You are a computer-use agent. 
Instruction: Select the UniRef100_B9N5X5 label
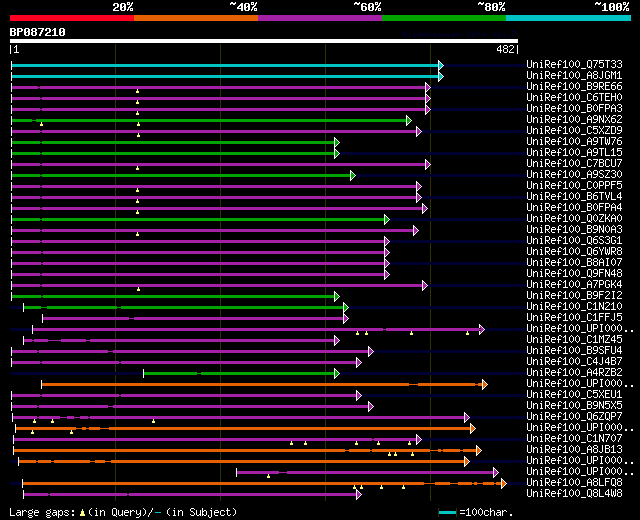(574, 406)
